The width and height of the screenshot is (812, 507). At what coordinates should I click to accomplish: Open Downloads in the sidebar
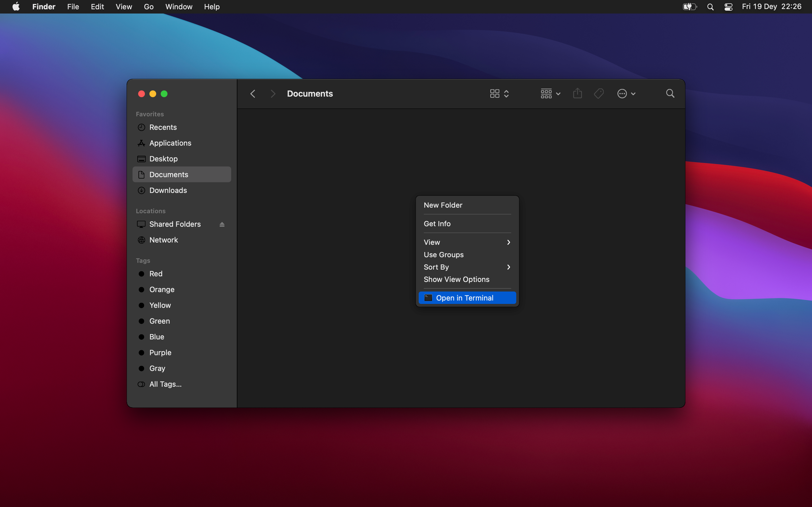click(168, 190)
